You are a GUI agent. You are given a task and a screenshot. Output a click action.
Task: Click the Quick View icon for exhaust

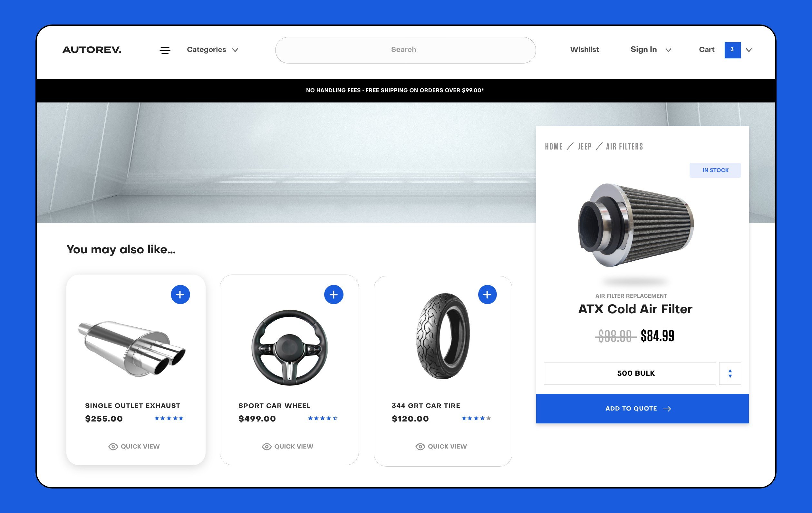click(x=113, y=446)
